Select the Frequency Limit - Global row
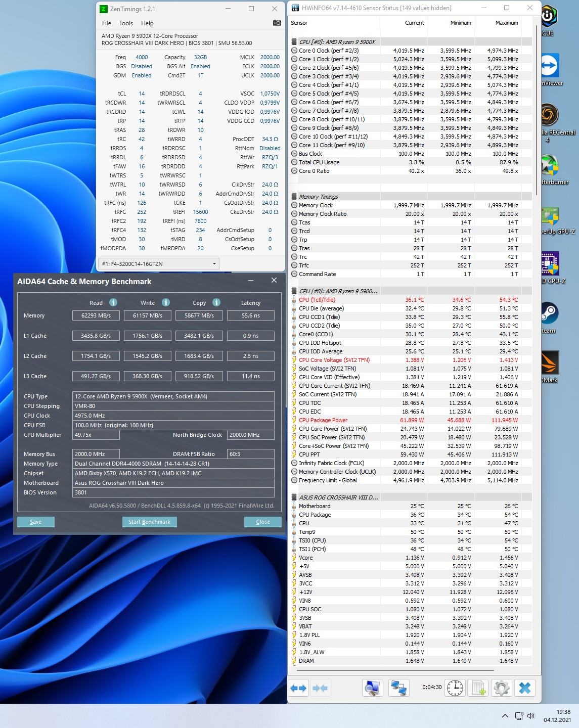579x728 pixels. [411, 480]
